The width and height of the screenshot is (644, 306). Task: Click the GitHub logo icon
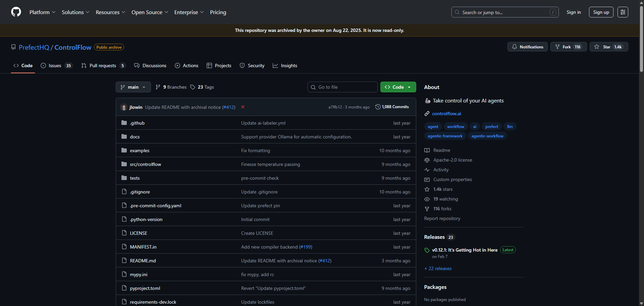[16, 12]
